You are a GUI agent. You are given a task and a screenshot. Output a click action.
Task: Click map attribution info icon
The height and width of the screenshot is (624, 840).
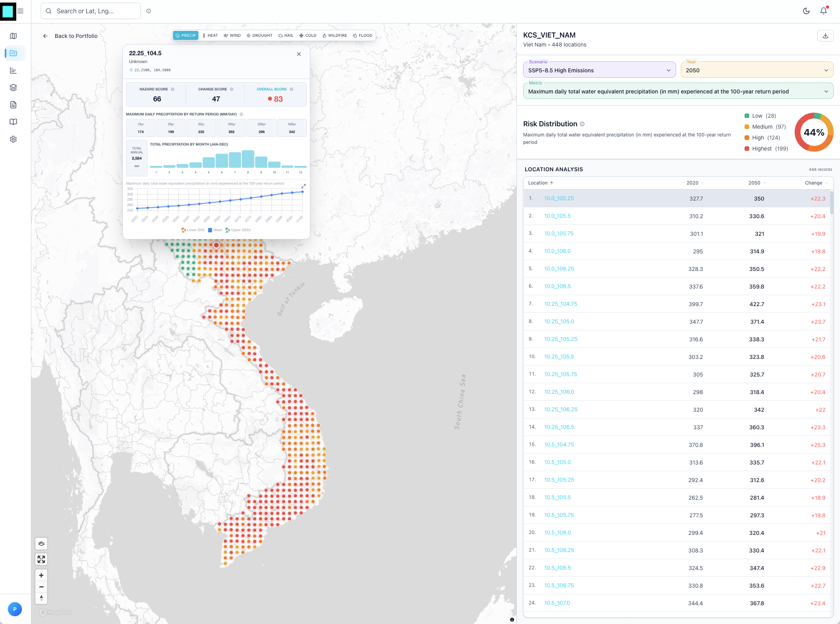click(x=512, y=619)
